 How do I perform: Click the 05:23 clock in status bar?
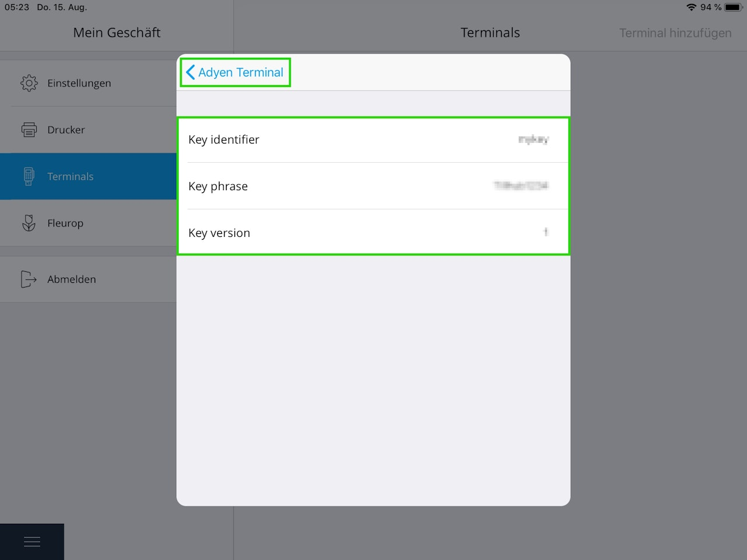[17, 7]
